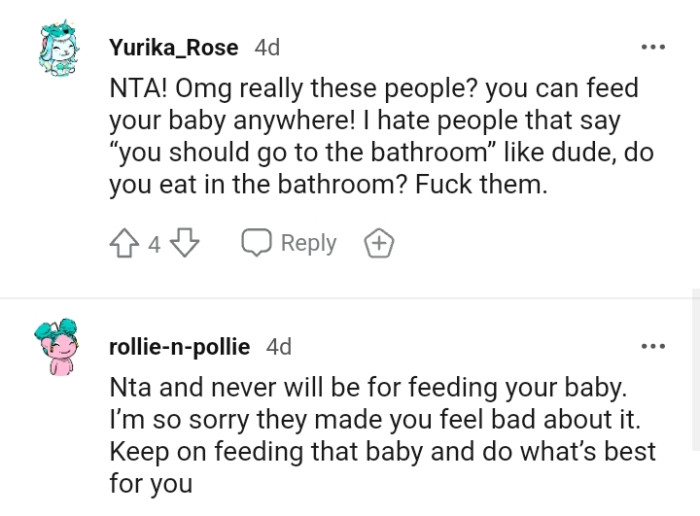Open the three-dot menu on Yurika_Rose's comment
Viewport: 700px width, 516px height.
coord(652,47)
